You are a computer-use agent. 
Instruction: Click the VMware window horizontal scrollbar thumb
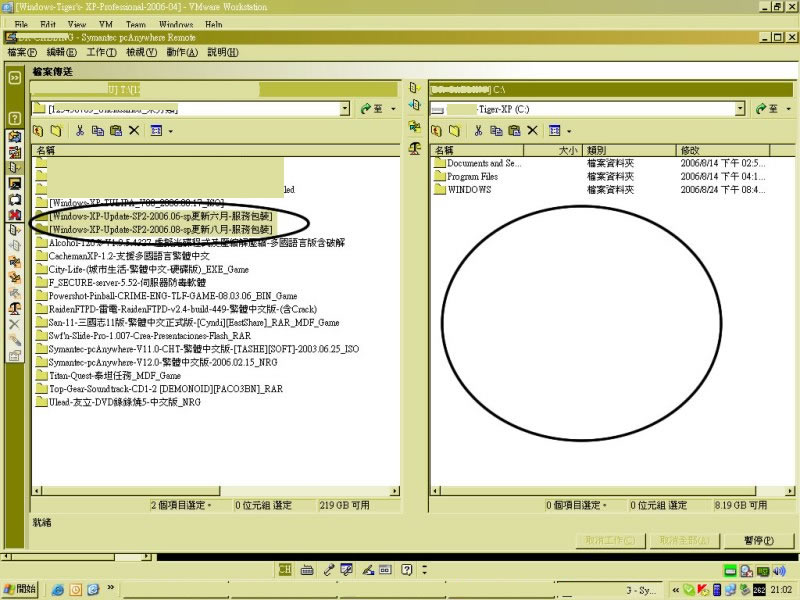[x=63, y=557]
